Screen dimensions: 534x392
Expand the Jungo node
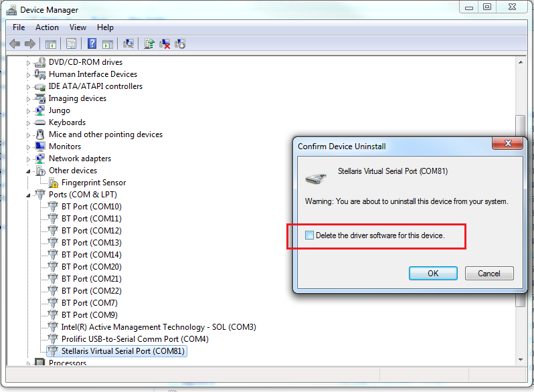click(28, 111)
